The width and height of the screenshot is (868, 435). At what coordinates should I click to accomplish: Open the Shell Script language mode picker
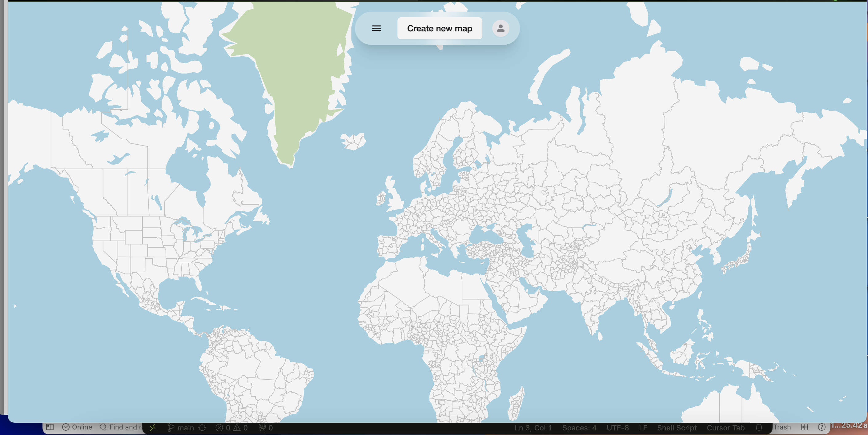tap(677, 427)
